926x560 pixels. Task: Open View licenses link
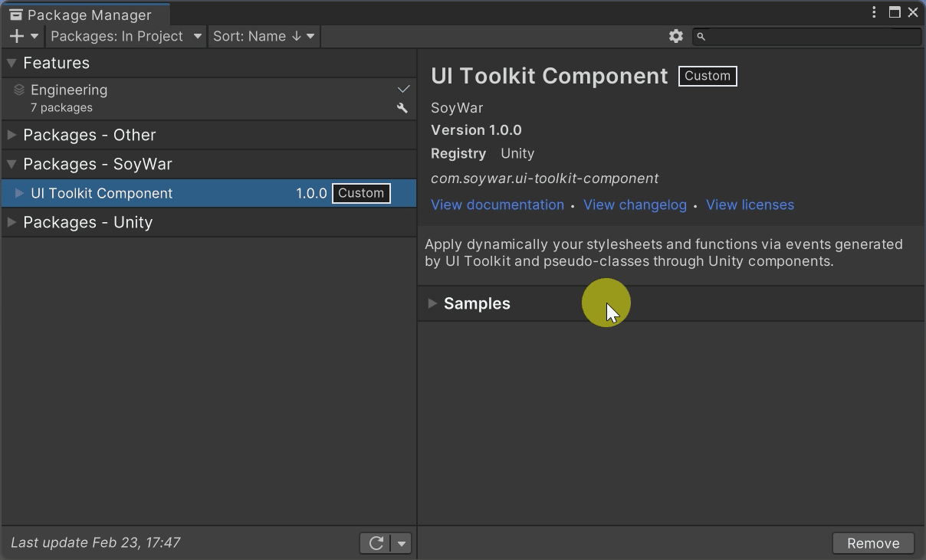pos(750,205)
